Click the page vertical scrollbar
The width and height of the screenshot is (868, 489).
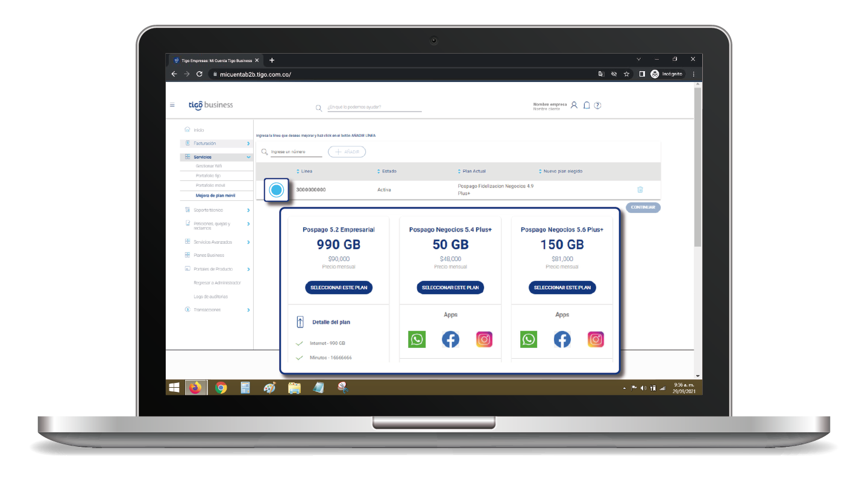pyautogui.click(x=698, y=166)
